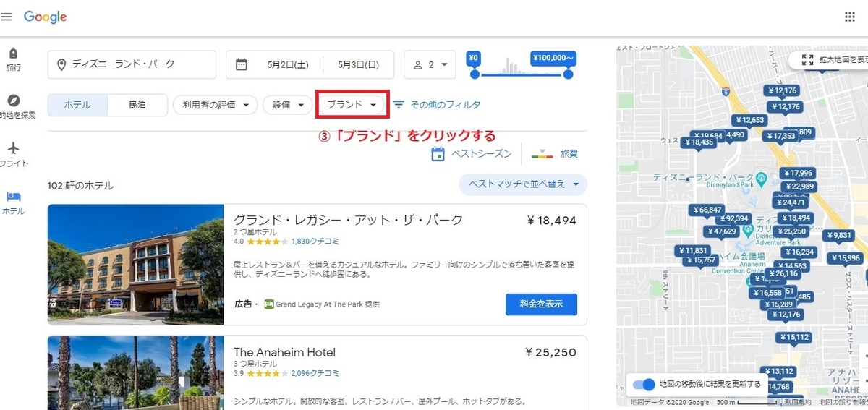The height and width of the screenshot is (410, 868).
Task: Click the ¥22,989 map price pin
Action: tap(799, 187)
